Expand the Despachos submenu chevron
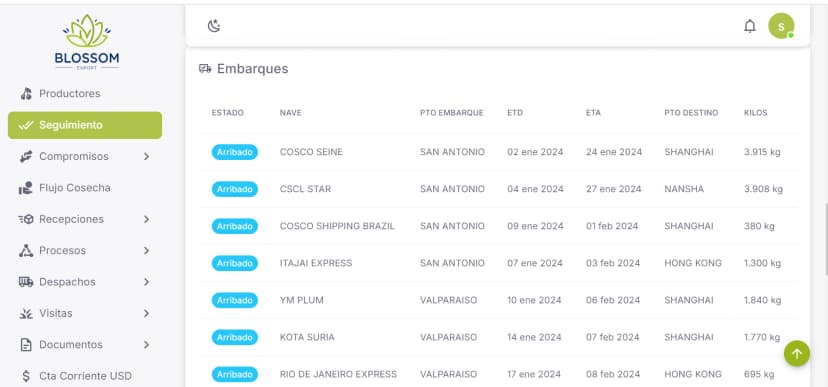 point(146,282)
